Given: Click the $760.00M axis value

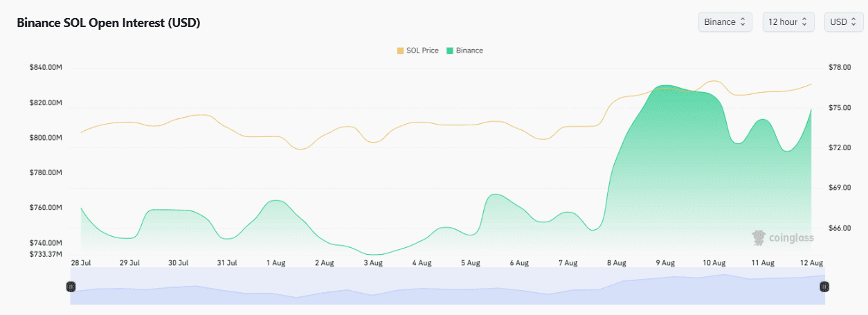Looking at the screenshot, I should pyautogui.click(x=46, y=208).
